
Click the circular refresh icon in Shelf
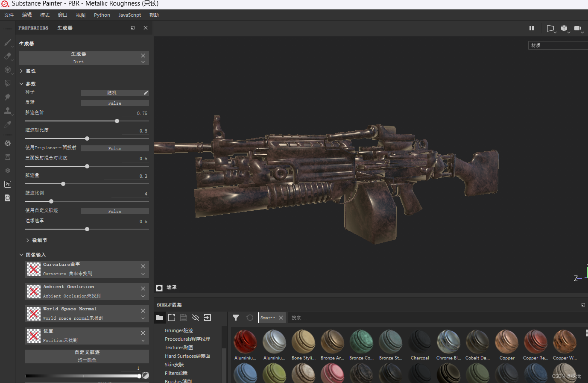click(250, 318)
